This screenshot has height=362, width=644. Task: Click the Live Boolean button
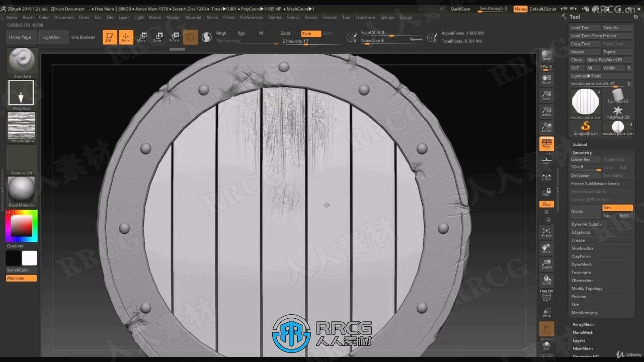tap(83, 37)
